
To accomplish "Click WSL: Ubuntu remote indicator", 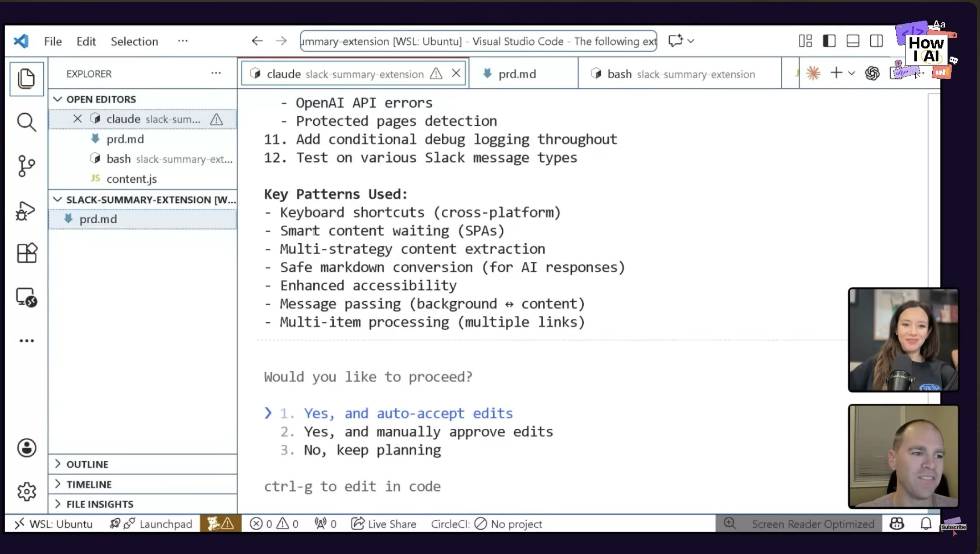I will [54, 524].
